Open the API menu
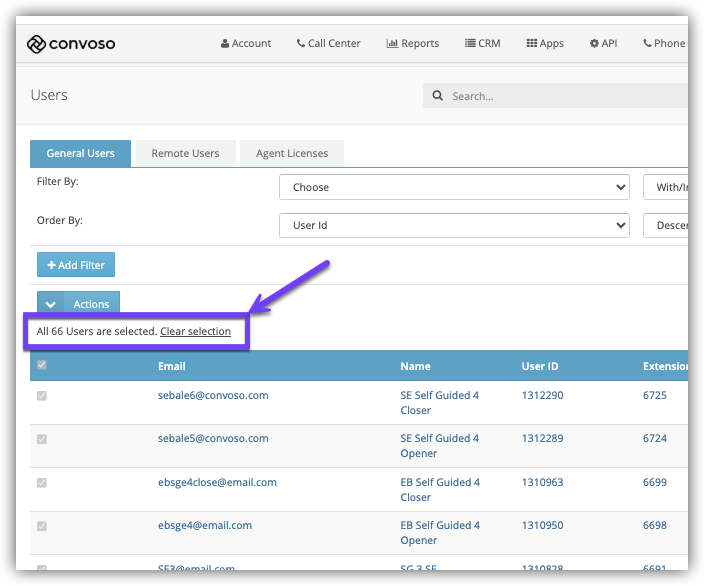 (603, 44)
